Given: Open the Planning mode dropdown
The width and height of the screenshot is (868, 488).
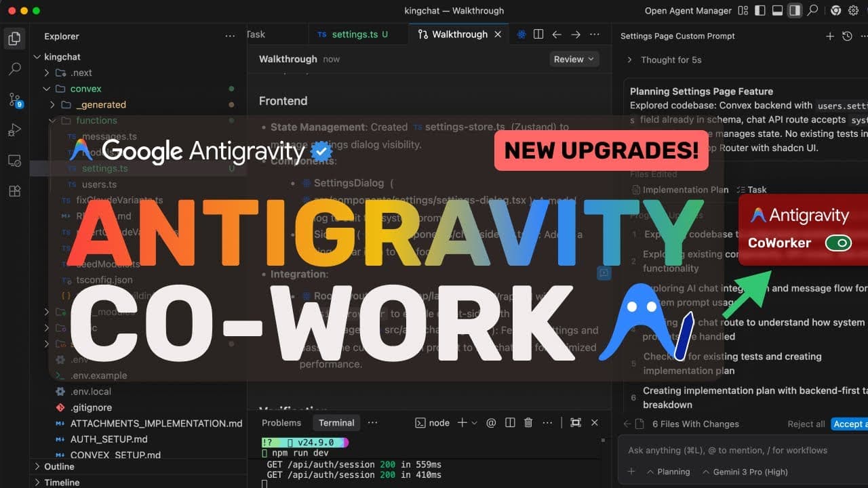Looking at the screenshot, I should point(669,472).
